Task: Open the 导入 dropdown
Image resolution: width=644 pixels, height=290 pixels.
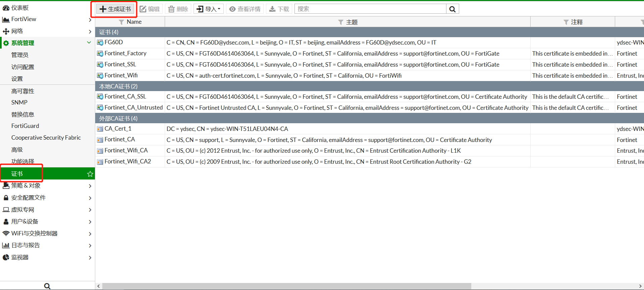Action: pos(209,9)
